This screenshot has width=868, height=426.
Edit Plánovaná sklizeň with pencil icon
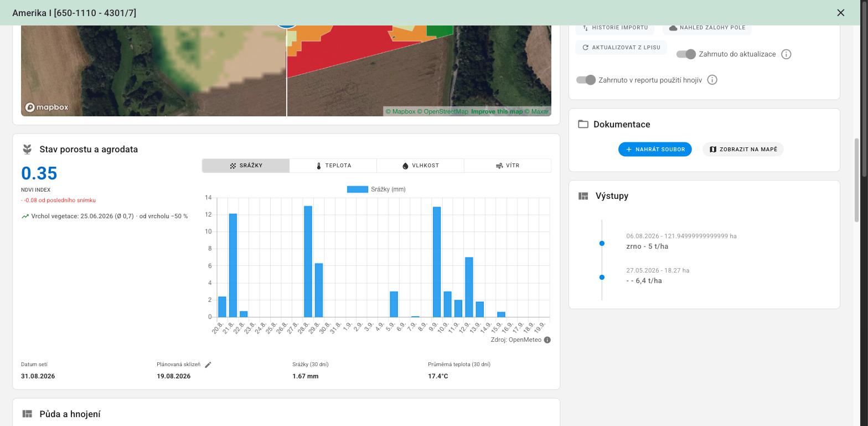tap(208, 365)
